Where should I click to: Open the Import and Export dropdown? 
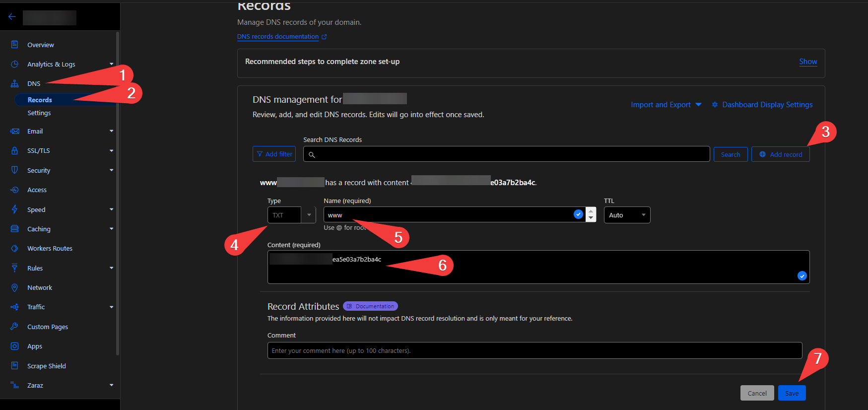coord(666,105)
